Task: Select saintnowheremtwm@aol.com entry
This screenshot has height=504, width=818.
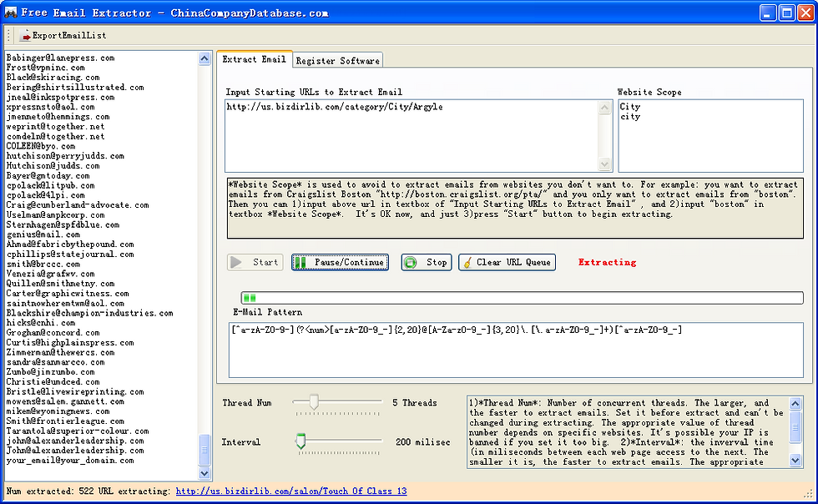Action: pos(65,304)
